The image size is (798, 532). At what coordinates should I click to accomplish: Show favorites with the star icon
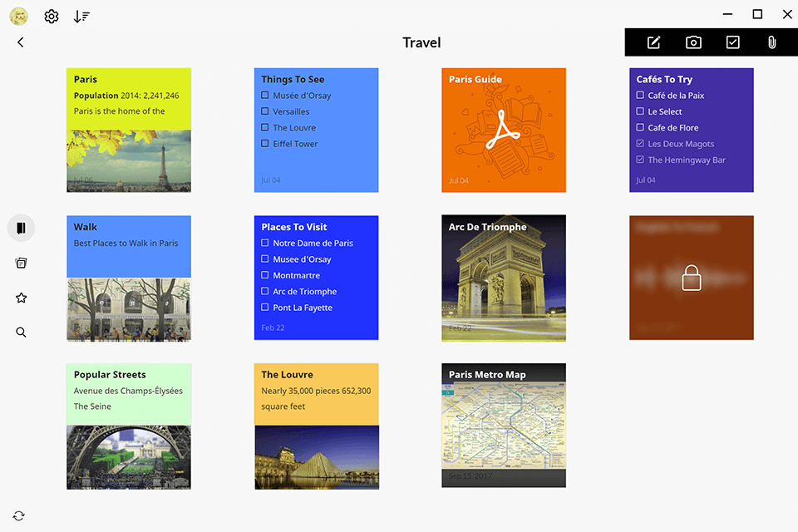(21, 298)
